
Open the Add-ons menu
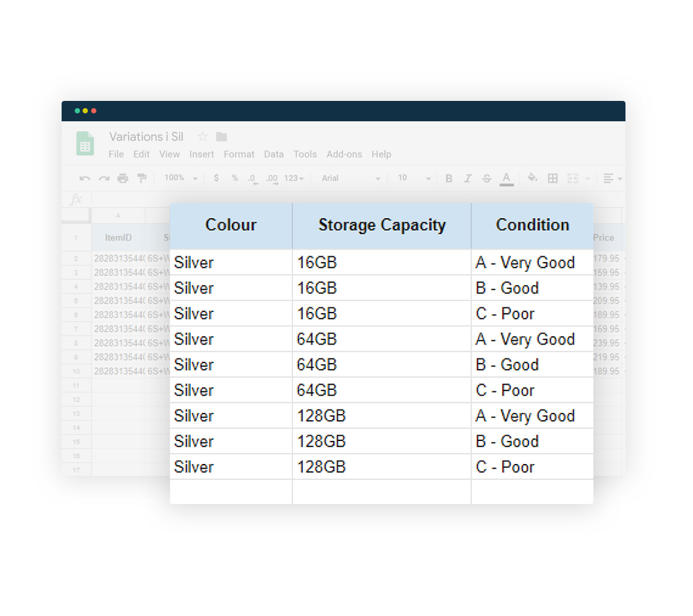click(x=344, y=154)
